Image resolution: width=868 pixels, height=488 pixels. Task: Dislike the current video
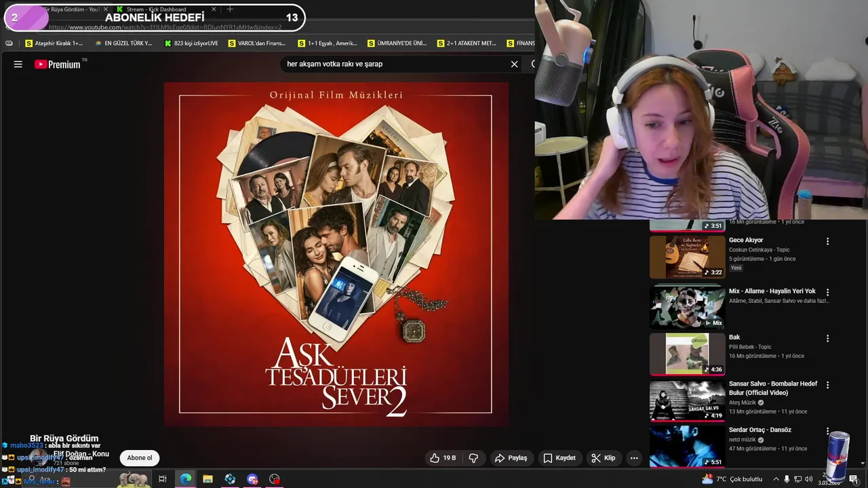(473, 458)
